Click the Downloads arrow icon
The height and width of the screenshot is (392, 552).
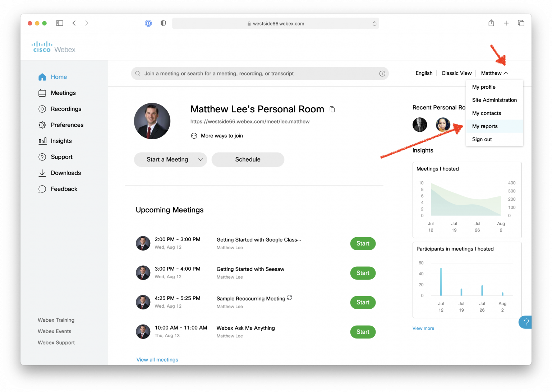pyautogui.click(x=42, y=173)
